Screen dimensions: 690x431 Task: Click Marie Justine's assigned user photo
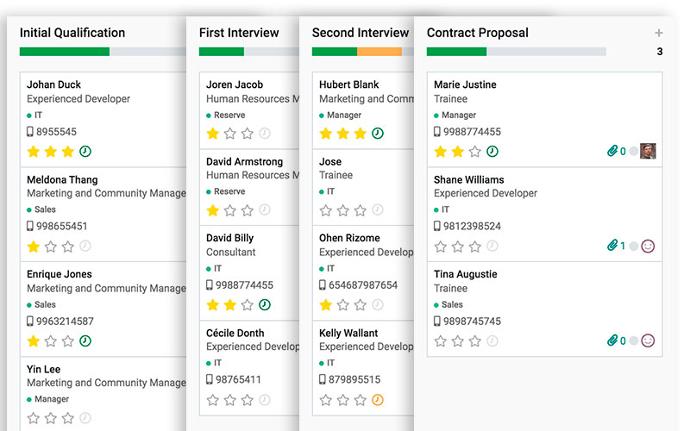click(648, 151)
